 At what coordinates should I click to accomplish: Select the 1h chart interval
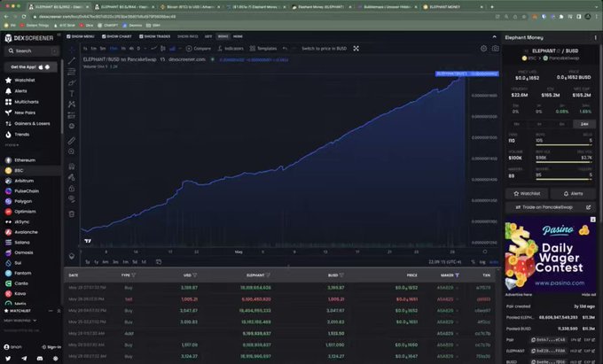click(x=123, y=49)
